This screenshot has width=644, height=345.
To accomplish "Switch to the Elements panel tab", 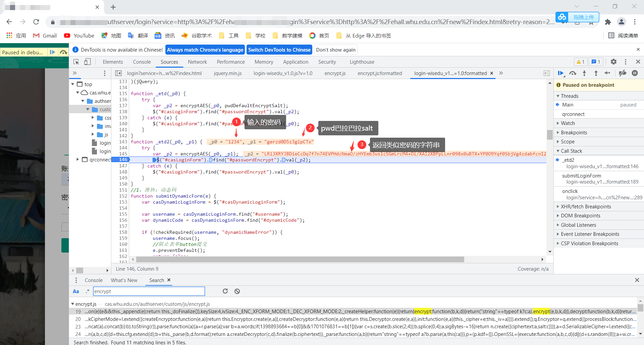I will (x=113, y=62).
